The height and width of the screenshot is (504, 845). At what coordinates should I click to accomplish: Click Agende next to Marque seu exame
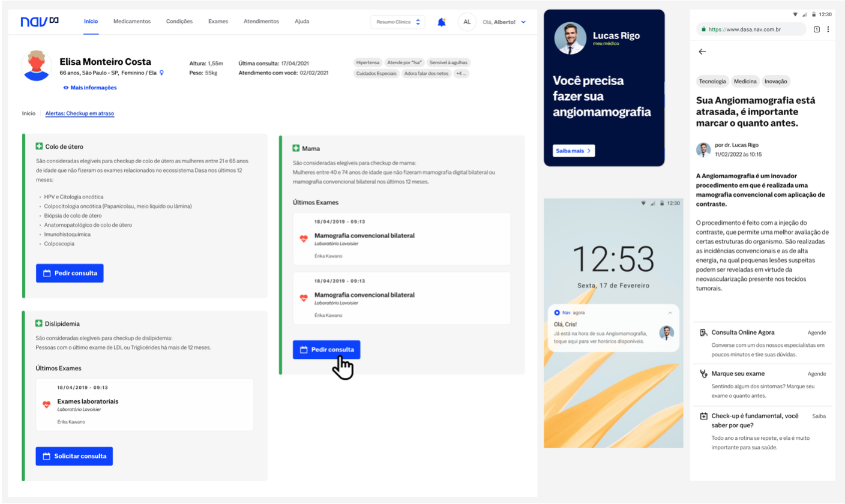point(817,374)
